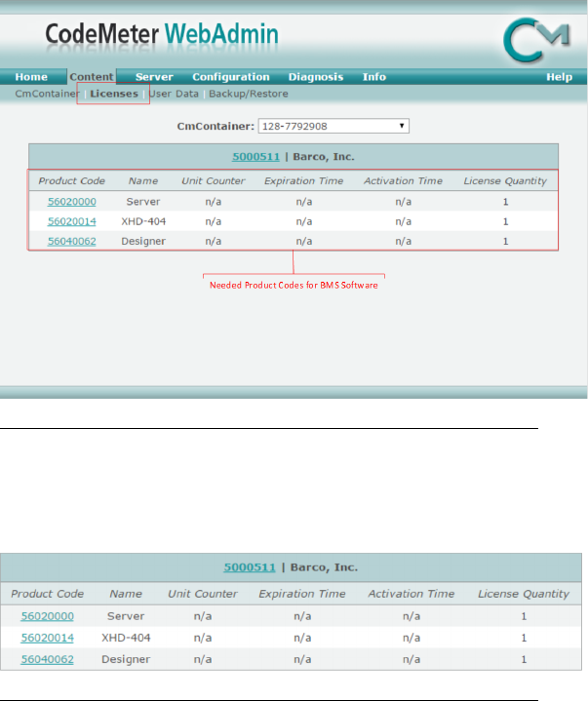
Task: Open the Diagnosis menu
Action: tap(315, 77)
